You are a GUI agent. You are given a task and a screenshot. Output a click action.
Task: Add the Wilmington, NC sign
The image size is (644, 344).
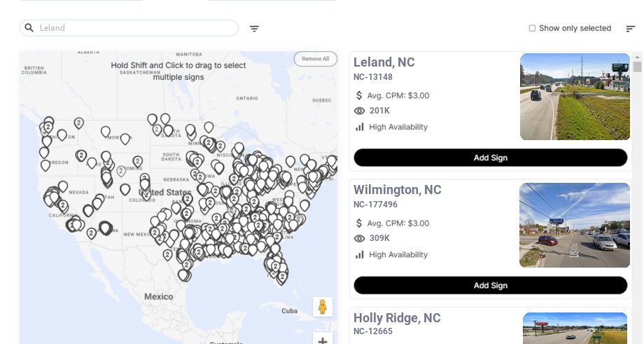point(490,285)
